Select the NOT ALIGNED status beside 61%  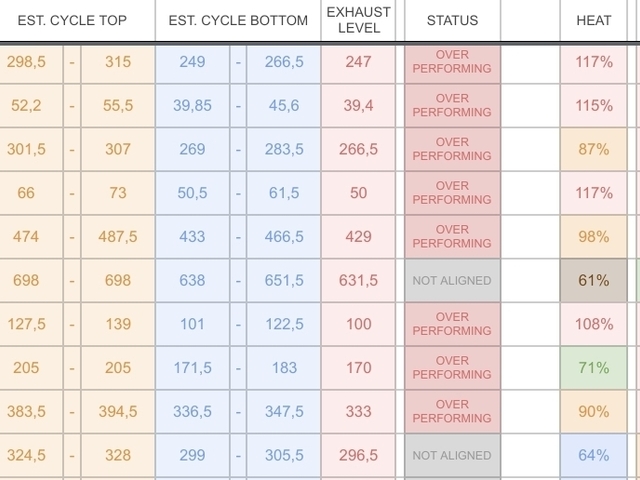pos(452,281)
